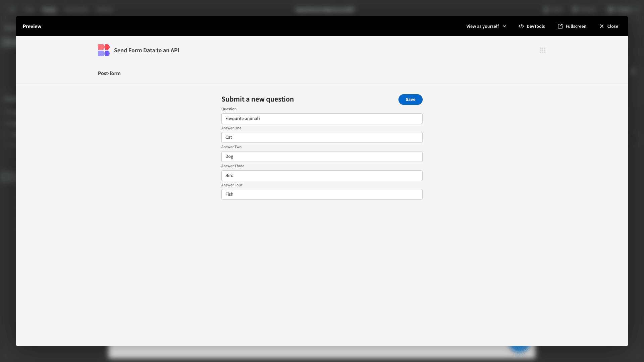Click the Answer One input field

click(322, 137)
